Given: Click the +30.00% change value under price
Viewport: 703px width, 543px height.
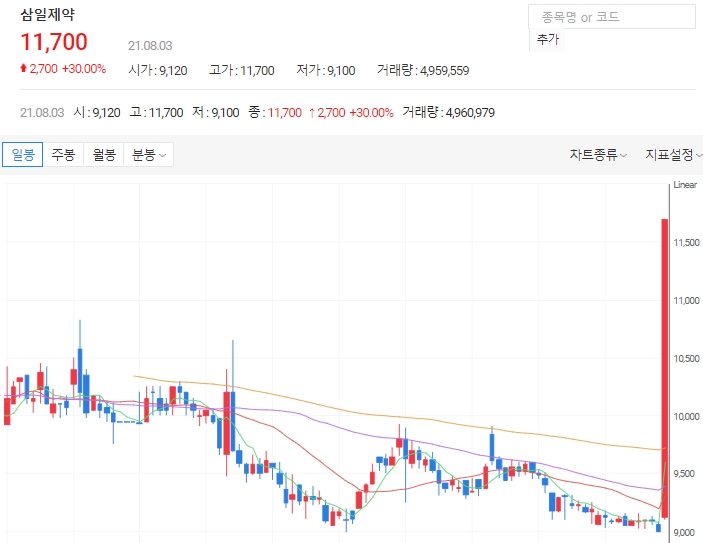Looking at the screenshot, I should pos(84,69).
